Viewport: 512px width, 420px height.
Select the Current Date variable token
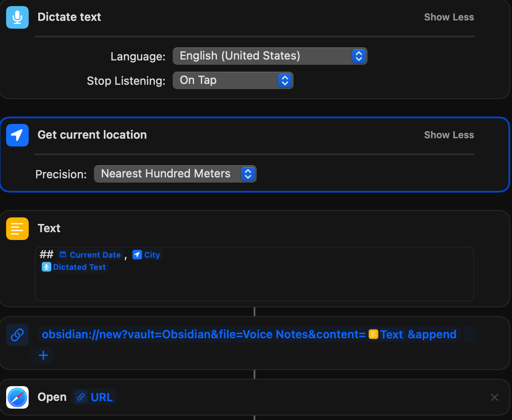(x=90, y=255)
